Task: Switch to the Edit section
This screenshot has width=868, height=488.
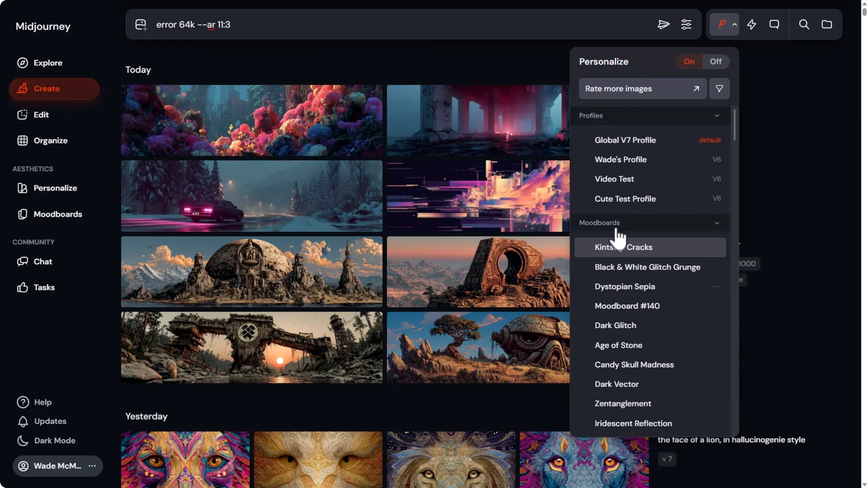Action: point(40,115)
